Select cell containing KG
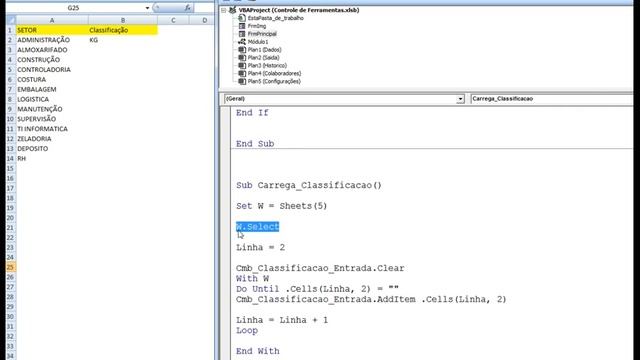 tap(123, 40)
